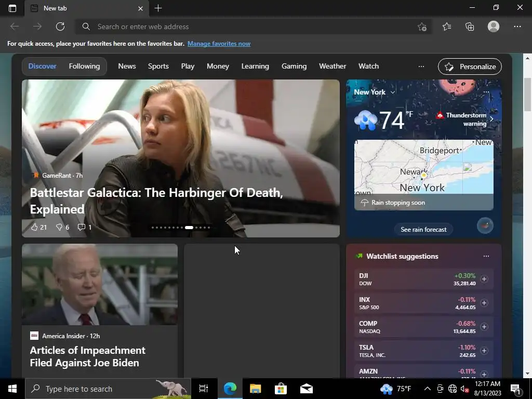The height and width of the screenshot is (399, 532).
Task: Add DJI to watchlist
Action: tap(484, 279)
